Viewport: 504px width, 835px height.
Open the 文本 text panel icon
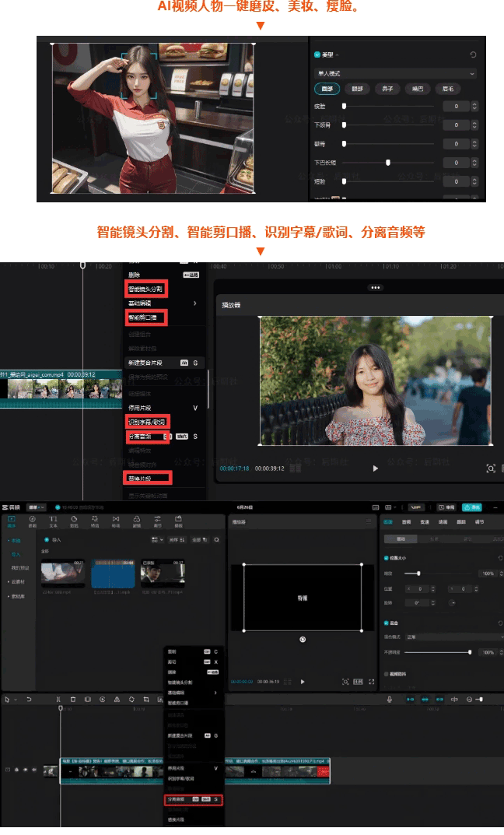point(53,521)
